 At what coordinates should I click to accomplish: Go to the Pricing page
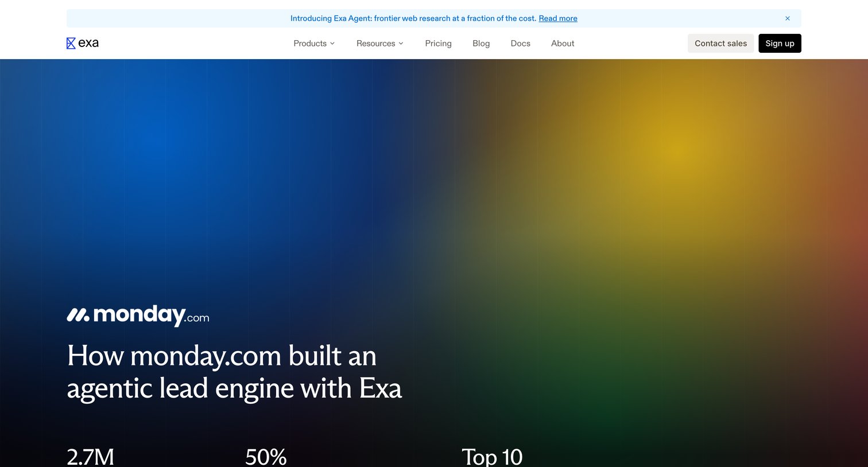pos(438,43)
